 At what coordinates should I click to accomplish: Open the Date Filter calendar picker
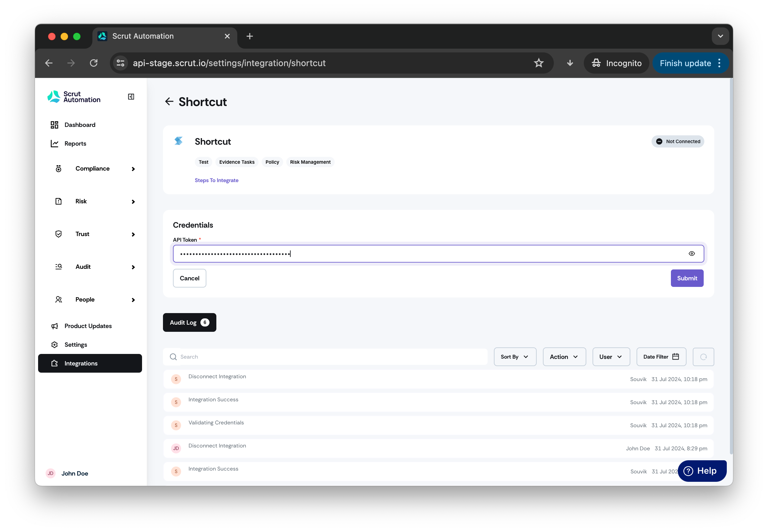click(661, 357)
